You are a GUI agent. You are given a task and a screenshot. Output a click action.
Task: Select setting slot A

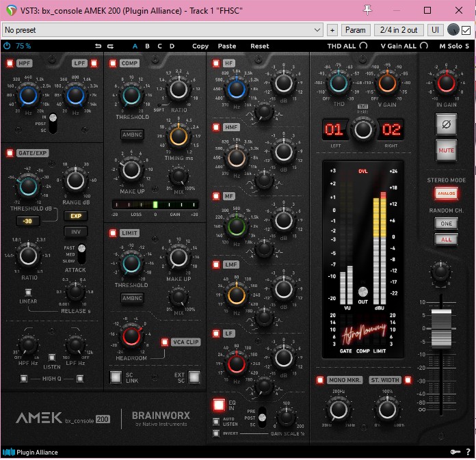pos(135,46)
